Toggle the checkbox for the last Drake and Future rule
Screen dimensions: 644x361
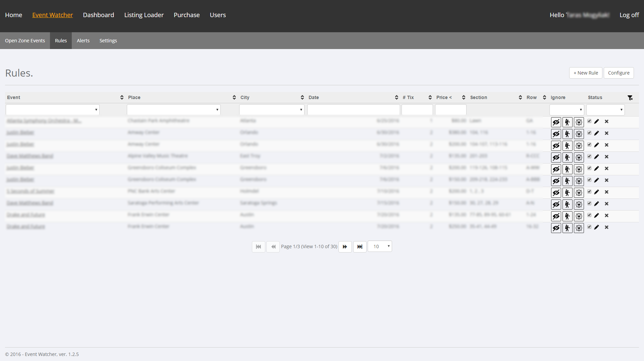tap(589, 227)
